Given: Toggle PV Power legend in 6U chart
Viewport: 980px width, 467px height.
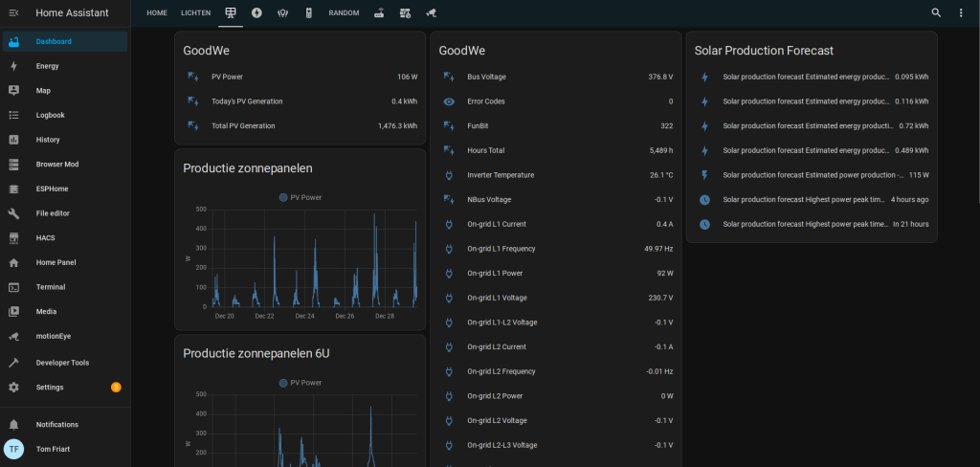Looking at the screenshot, I should pos(301,383).
